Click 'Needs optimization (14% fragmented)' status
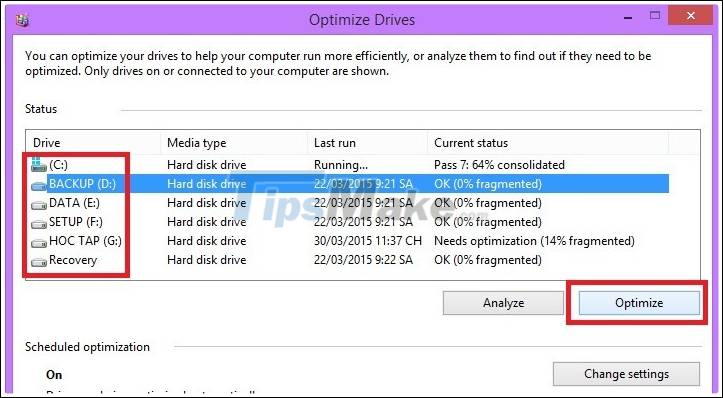723x398 pixels. coord(534,241)
